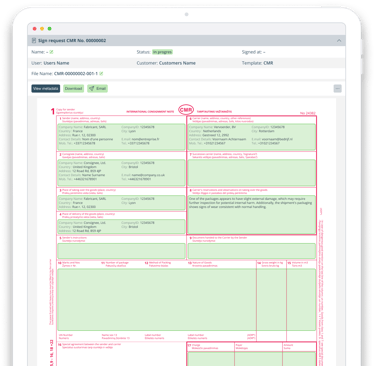Image resolution: width=375 pixels, height=366 pixels.
Task: Click the 'Users Name' value
Action: coord(56,63)
